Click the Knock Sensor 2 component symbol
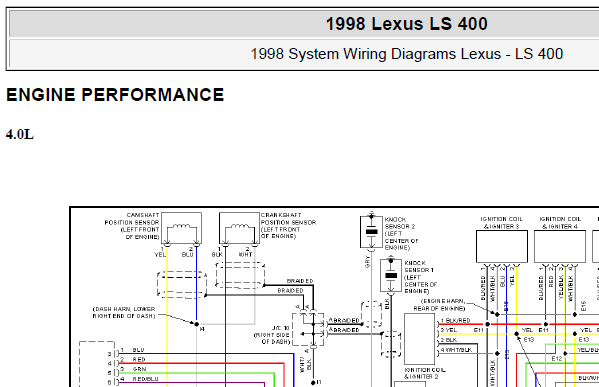The height and width of the screenshot is (387, 599). 371,232
